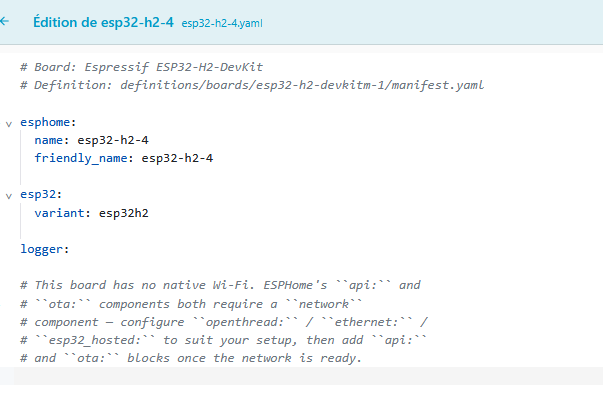Viewport: 603px width, 412px height.
Task: Click the '# Board: Espressif ESP32-H2-DevKit' comment
Action: [142, 67]
